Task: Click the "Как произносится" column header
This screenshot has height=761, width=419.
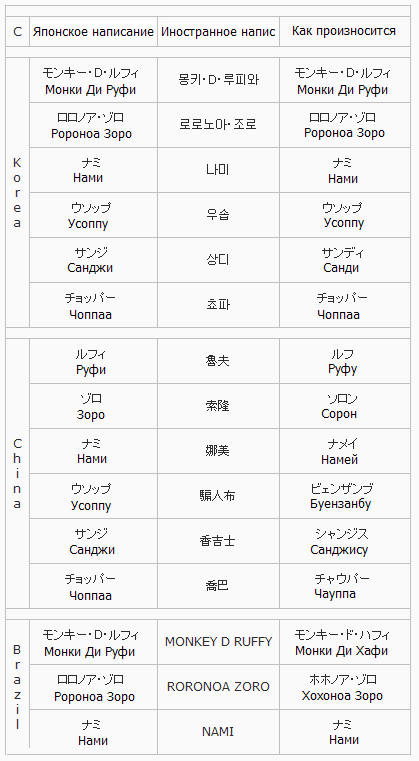Action: (x=344, y=32)
